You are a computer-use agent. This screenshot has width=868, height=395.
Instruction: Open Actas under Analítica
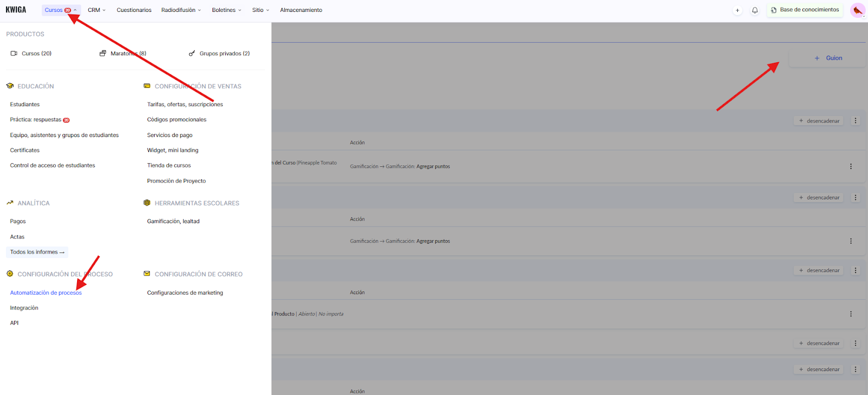pos(17,237)
